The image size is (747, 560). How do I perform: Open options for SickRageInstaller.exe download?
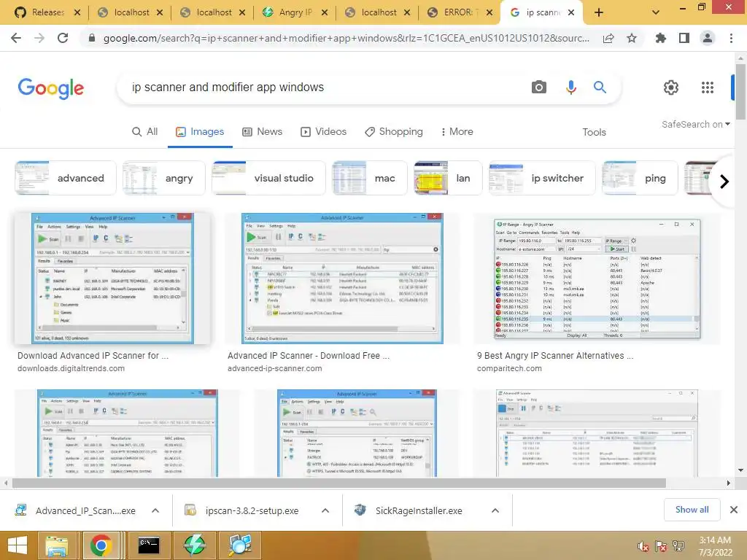pyautogui.click(x=495, y=510)
